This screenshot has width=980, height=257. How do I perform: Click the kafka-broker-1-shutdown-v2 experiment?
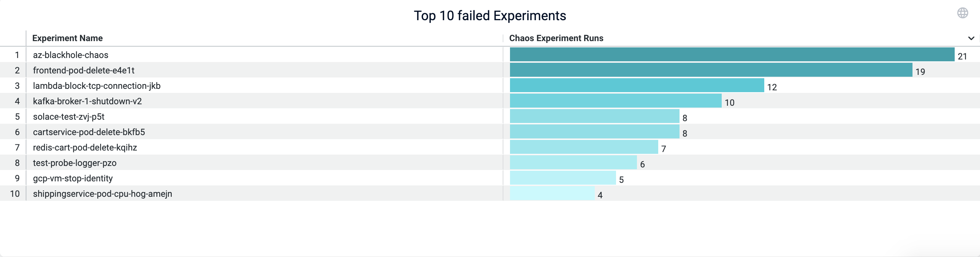(87, 101)
